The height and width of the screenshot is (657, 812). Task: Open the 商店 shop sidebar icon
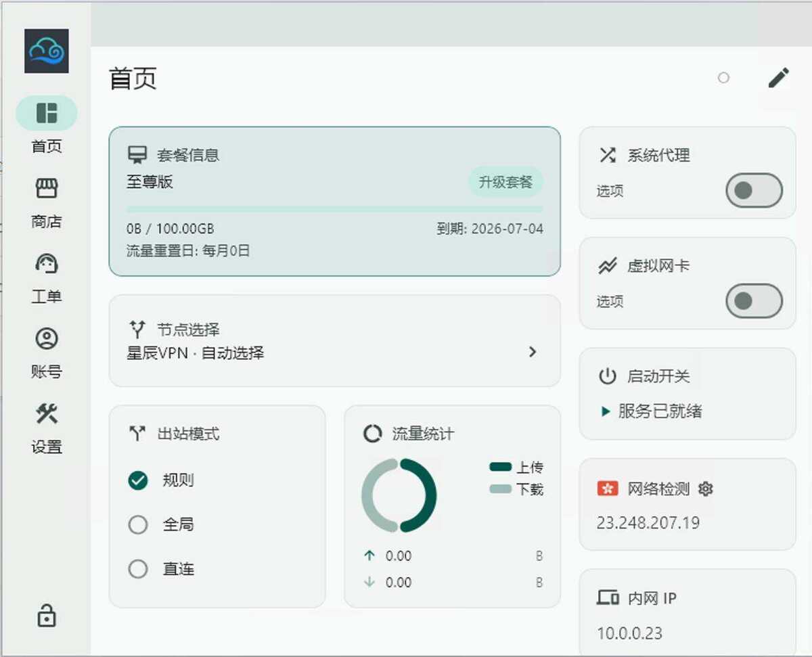(x=47, y=188)
